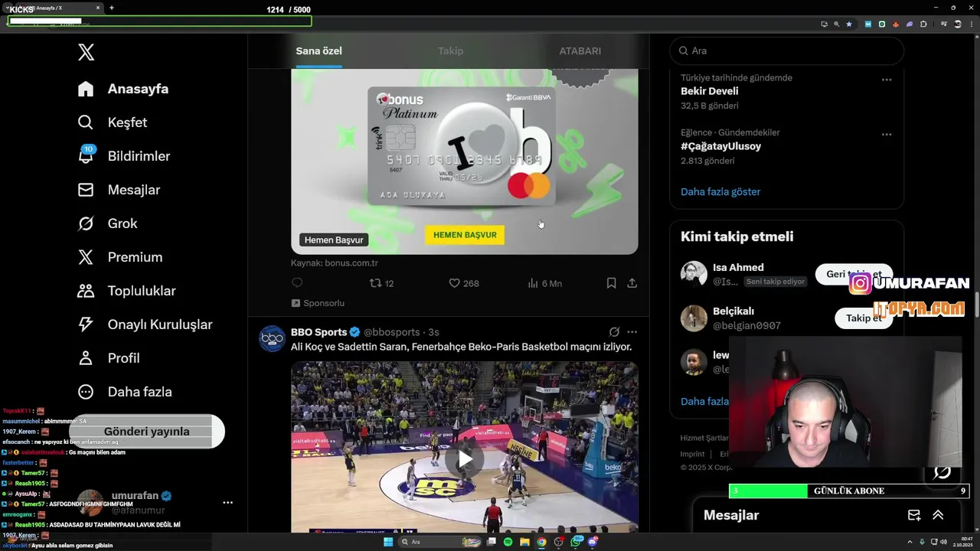This screenshot has height=551, width=980.
Task: Open Premium in the sidebar
Action: tap(120, 257)
